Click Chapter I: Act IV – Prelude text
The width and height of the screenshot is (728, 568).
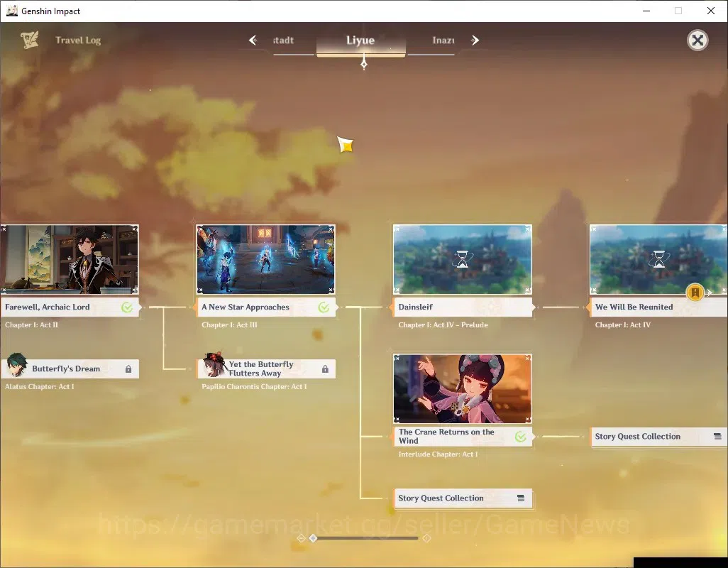(443, 325)
